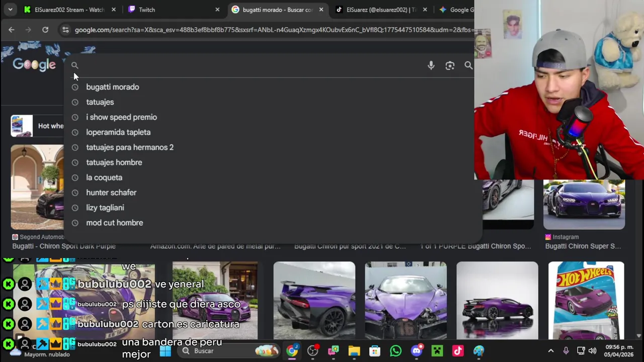
Task: Open '1 of 1 PURPLE Bugatti Chiron Spo...' link
Action: tap(475, 246)
